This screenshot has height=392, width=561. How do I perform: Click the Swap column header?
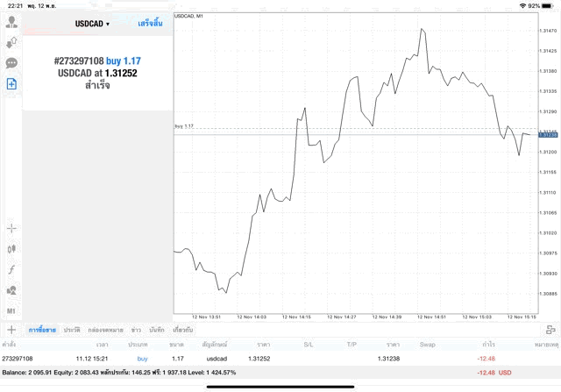click(x=428, y=345)
